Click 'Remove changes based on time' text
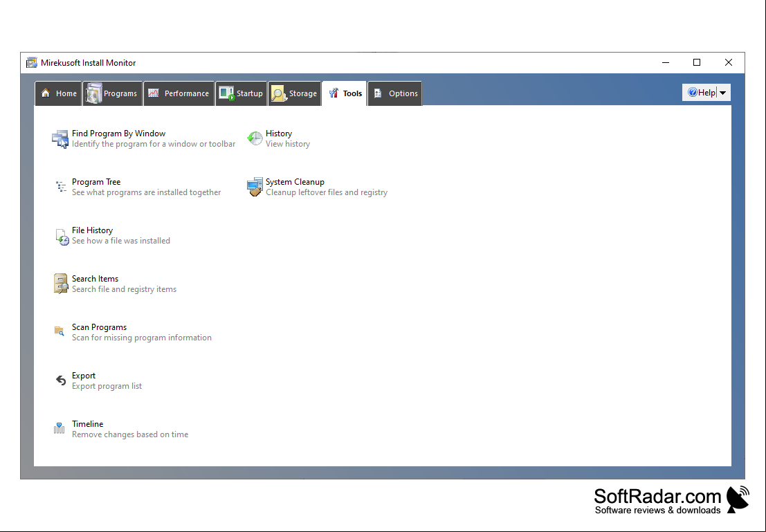 coord(130,434)
